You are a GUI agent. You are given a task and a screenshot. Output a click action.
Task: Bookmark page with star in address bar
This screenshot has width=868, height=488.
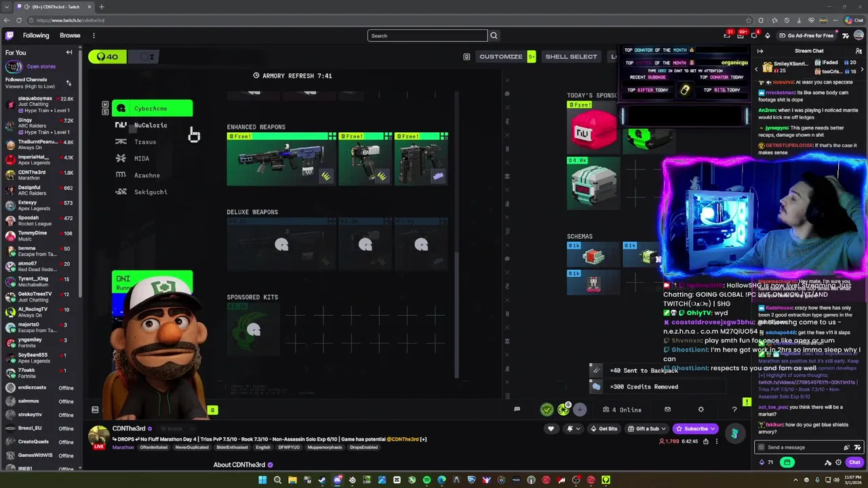tap(749, 20)
